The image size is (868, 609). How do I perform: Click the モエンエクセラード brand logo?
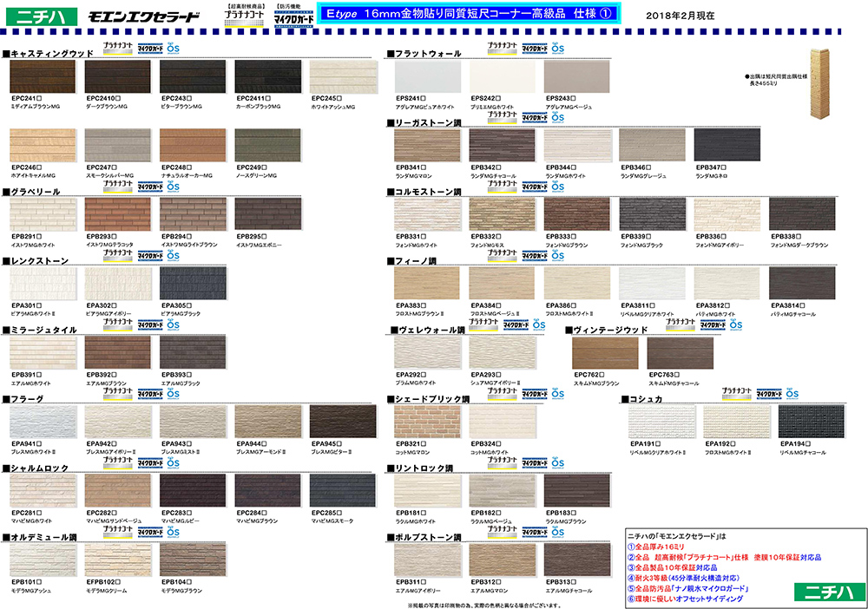(143, 16)
